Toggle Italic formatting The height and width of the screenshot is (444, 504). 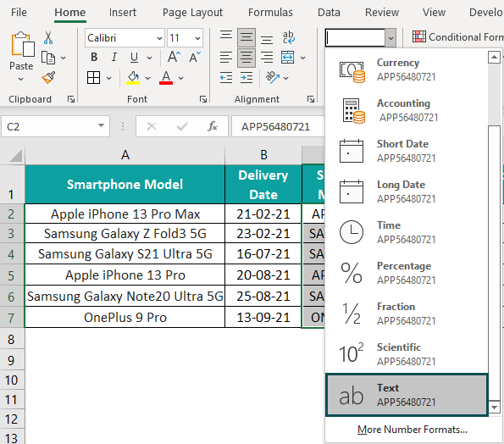click(114, 58)
